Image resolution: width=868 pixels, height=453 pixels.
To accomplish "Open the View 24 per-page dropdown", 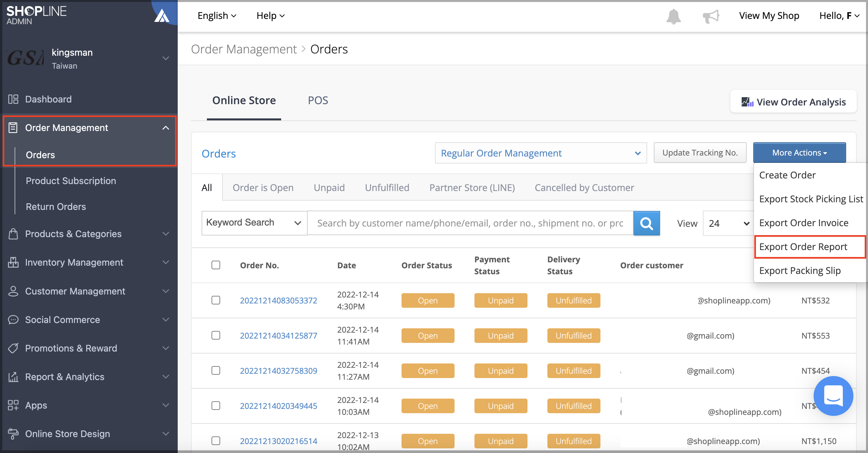I will click(728, 223).
